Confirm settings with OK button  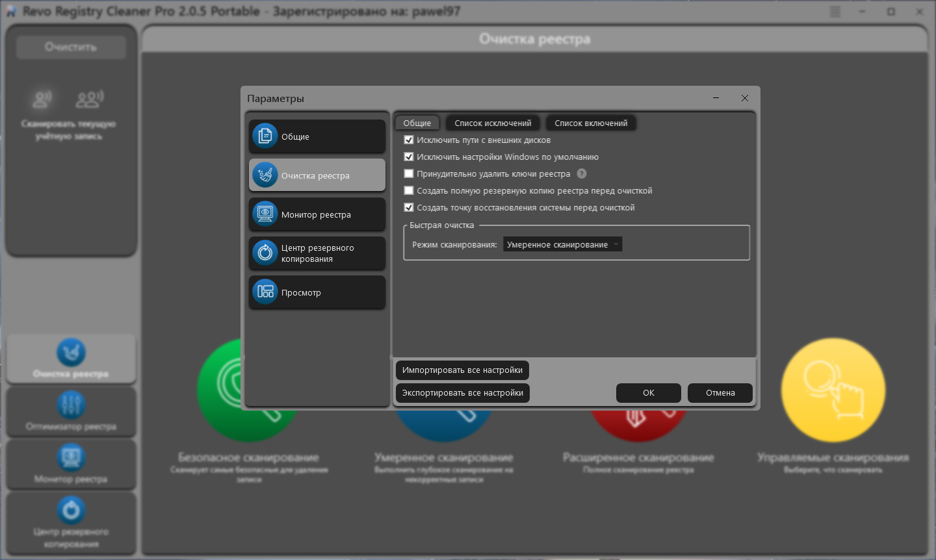pyautogui.click(x=648, y=393)
